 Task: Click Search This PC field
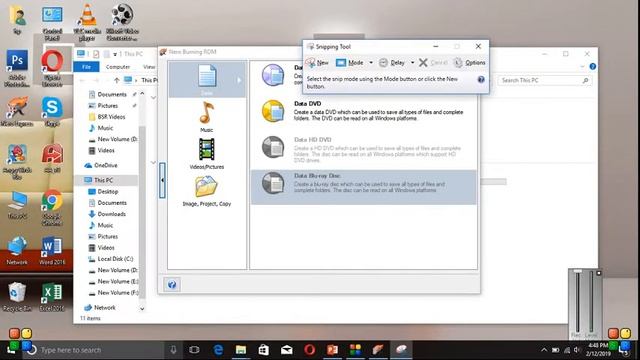click(544, 80)
